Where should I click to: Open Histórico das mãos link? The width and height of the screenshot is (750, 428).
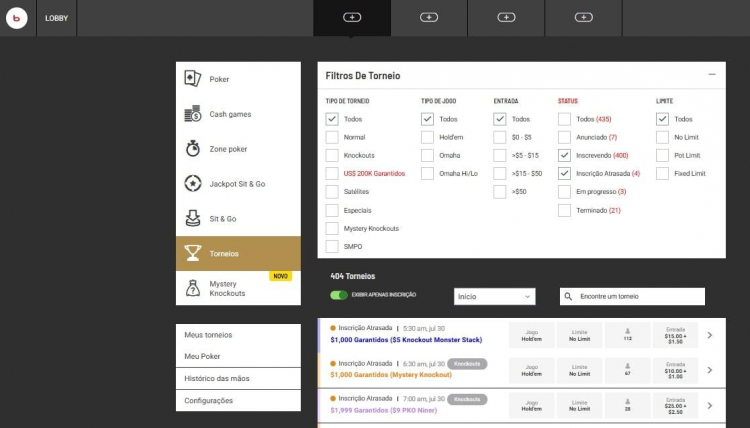(x=216, y=379)
